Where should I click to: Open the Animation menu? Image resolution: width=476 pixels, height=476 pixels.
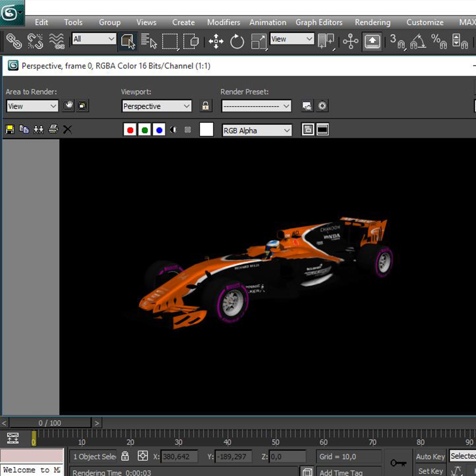(268, 22)
